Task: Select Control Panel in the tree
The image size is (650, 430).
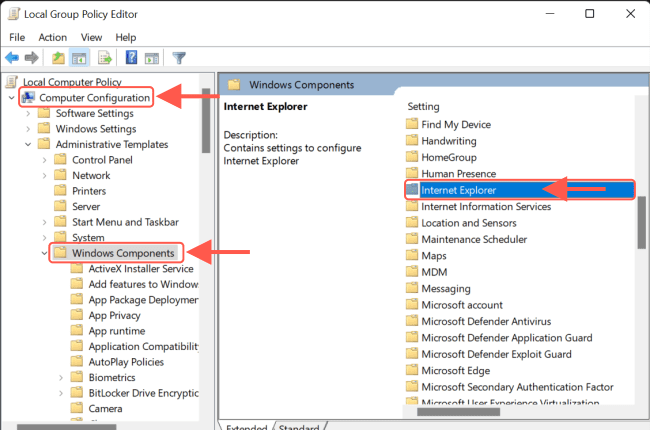Action: [102, 160]
